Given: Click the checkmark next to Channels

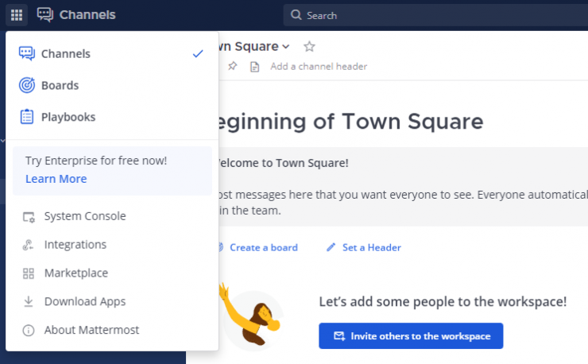Looking at the screenshot, I should tap(198, 54).
